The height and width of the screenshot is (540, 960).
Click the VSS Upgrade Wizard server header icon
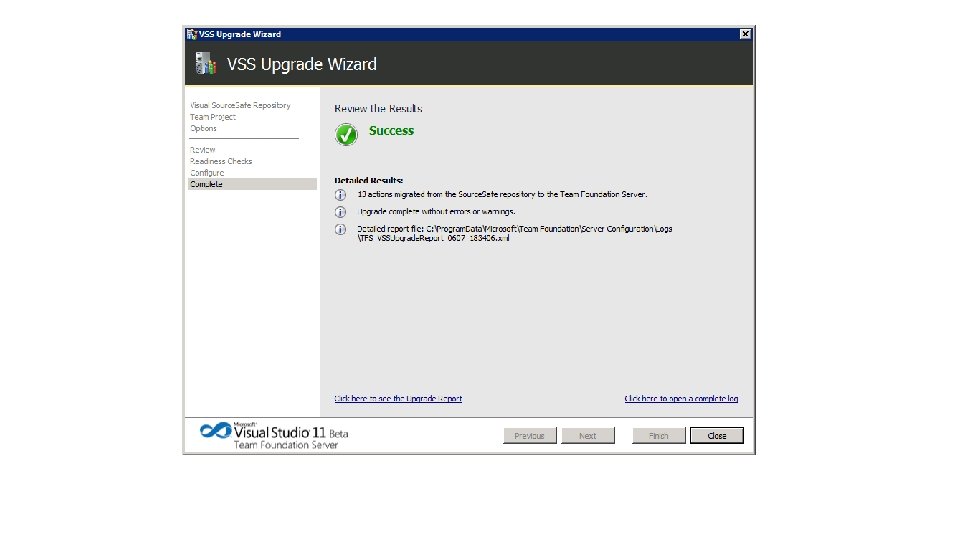point(206,63)
